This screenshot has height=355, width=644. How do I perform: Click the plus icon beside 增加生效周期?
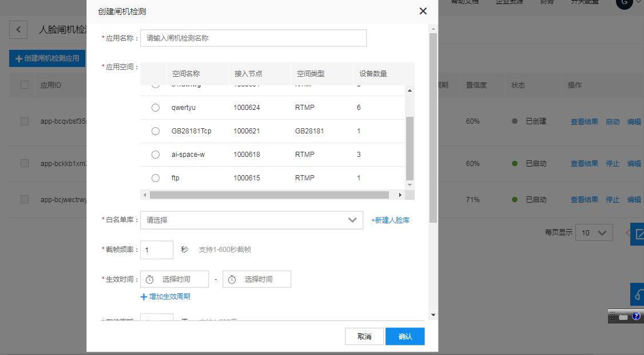coord(144,297)
